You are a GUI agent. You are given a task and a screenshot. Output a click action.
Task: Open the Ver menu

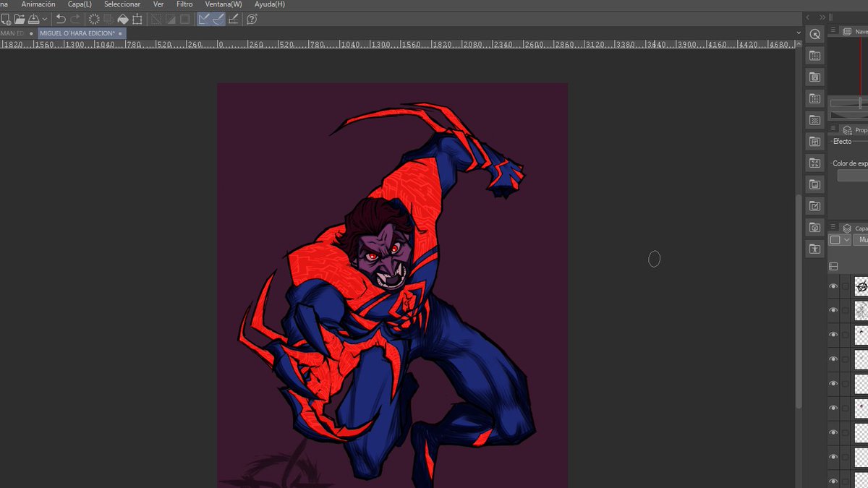click(158, 4)
